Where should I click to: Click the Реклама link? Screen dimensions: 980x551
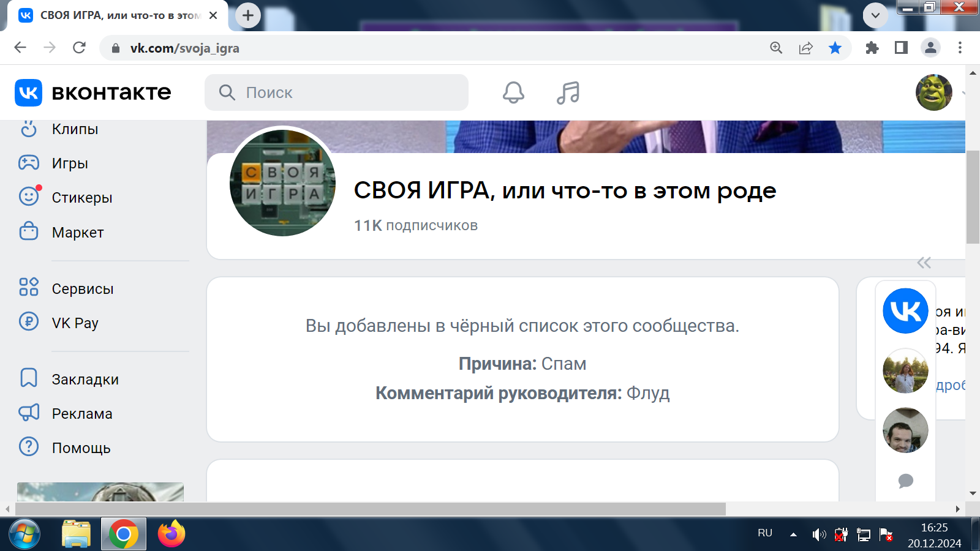coord(82,414)
